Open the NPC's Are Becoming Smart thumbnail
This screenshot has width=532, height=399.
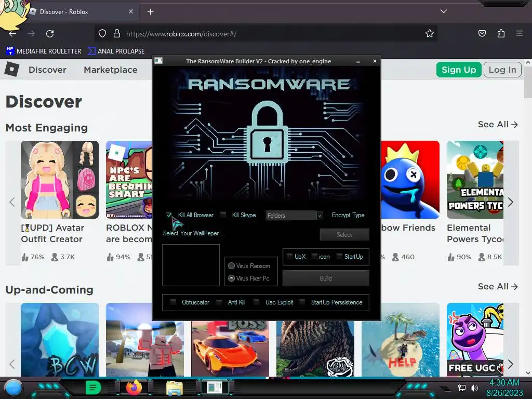pyautogui.click(x=129, y=180)
